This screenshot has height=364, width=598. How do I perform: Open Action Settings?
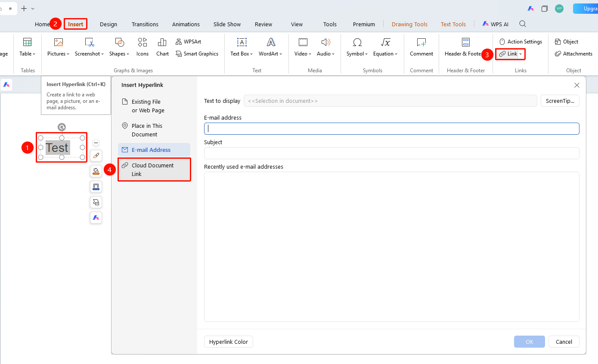521,42
